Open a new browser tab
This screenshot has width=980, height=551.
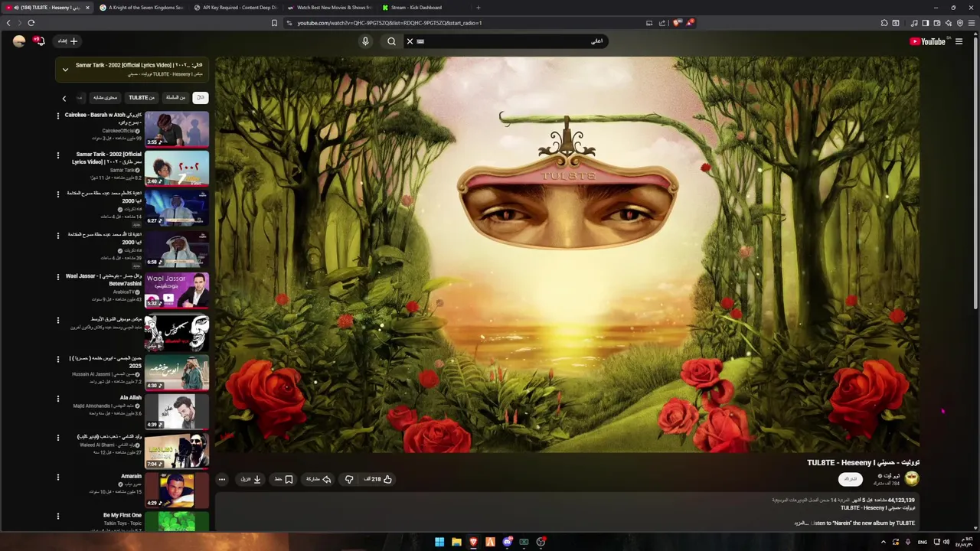pos(479,8)
